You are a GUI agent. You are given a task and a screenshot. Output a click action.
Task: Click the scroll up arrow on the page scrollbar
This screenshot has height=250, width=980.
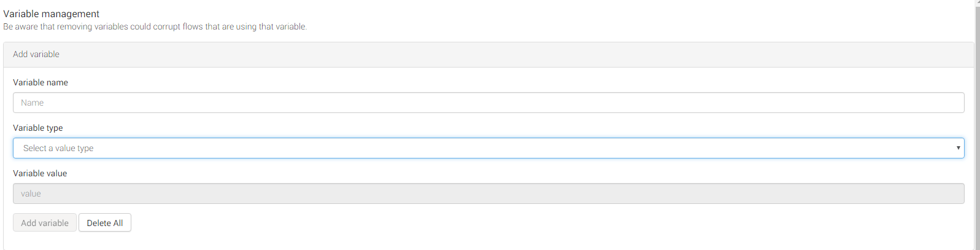click(x=977, y=2)
